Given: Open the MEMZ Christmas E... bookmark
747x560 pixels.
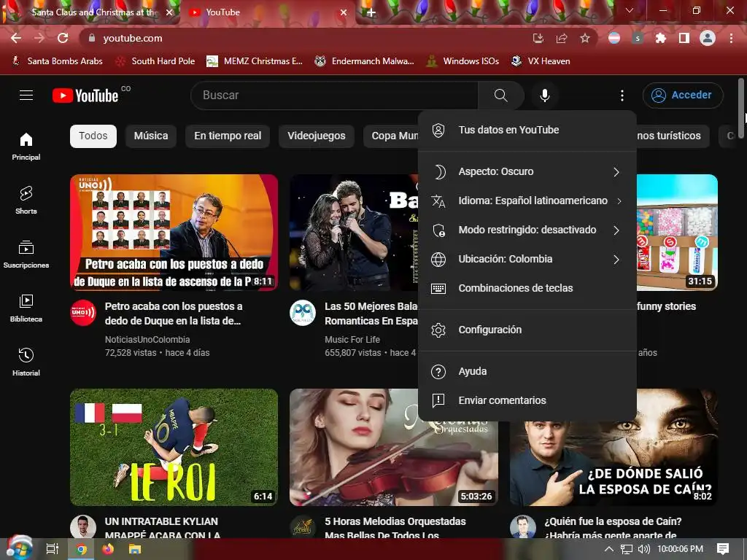Looking at the screenshot, I should pyautogui.click(x=255, y=61).
